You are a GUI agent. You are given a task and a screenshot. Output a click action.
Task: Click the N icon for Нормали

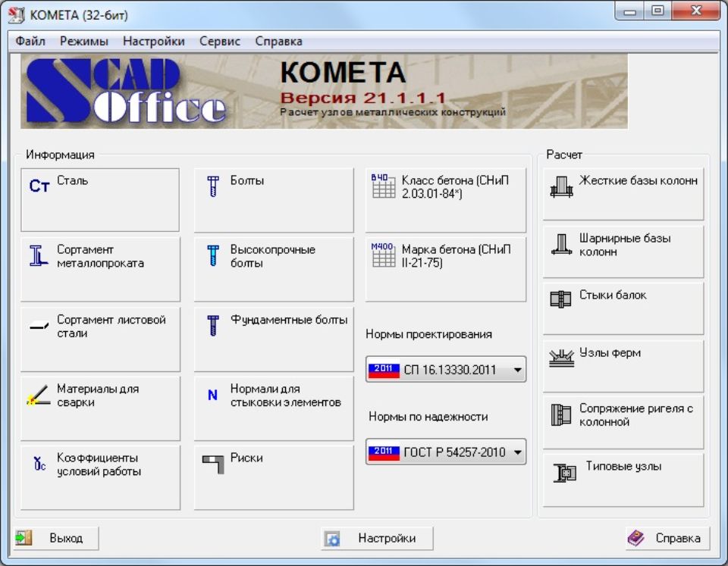tap(212, 395)
